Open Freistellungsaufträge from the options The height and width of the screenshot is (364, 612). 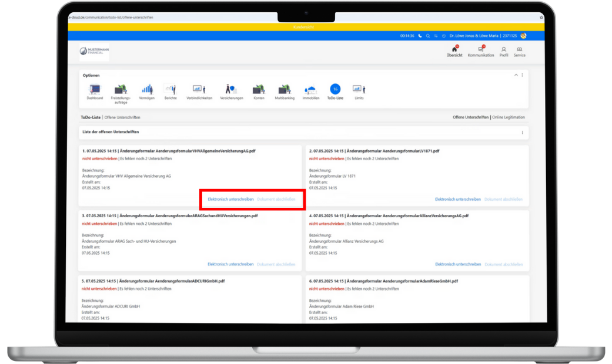click(121, 90)
